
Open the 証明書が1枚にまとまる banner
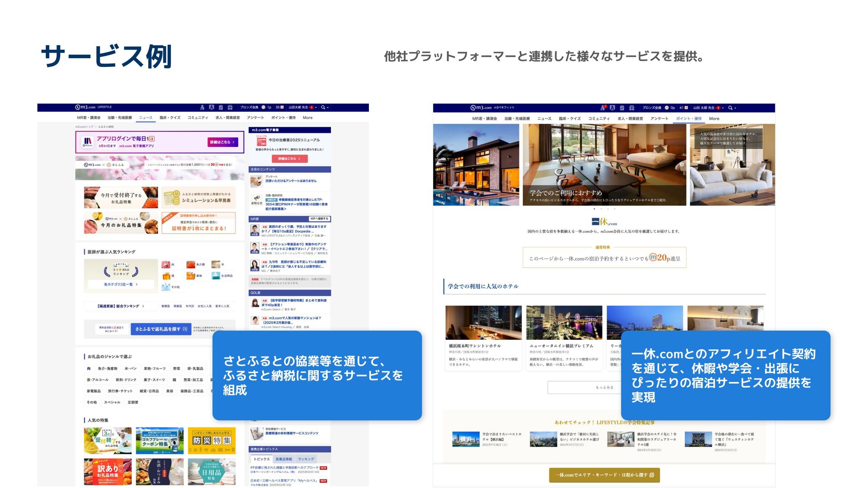point(198,223)
